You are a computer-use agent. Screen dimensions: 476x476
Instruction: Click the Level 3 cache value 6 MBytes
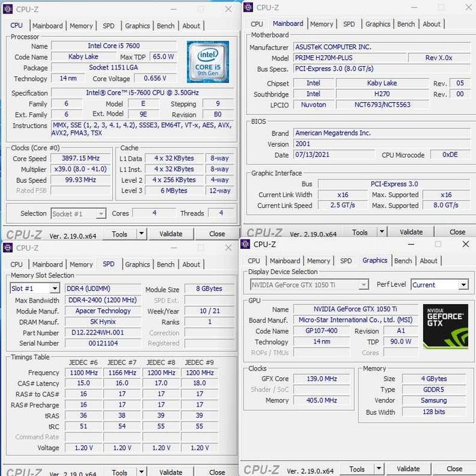[x=174, y=190]
